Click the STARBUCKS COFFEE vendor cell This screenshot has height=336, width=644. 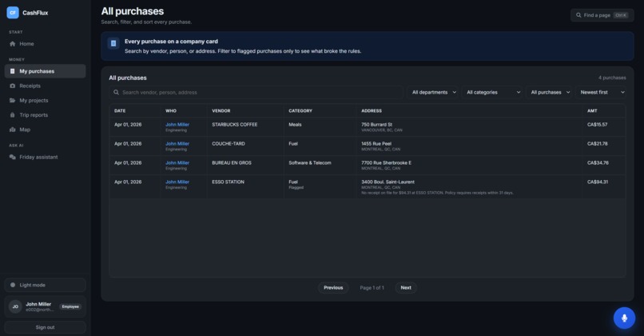point(235,125)
